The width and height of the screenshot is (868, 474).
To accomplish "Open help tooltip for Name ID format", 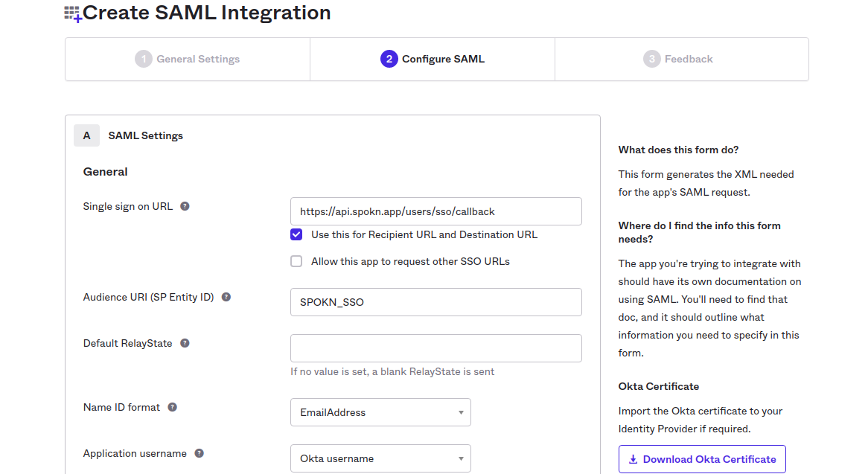I will point(172,407).
